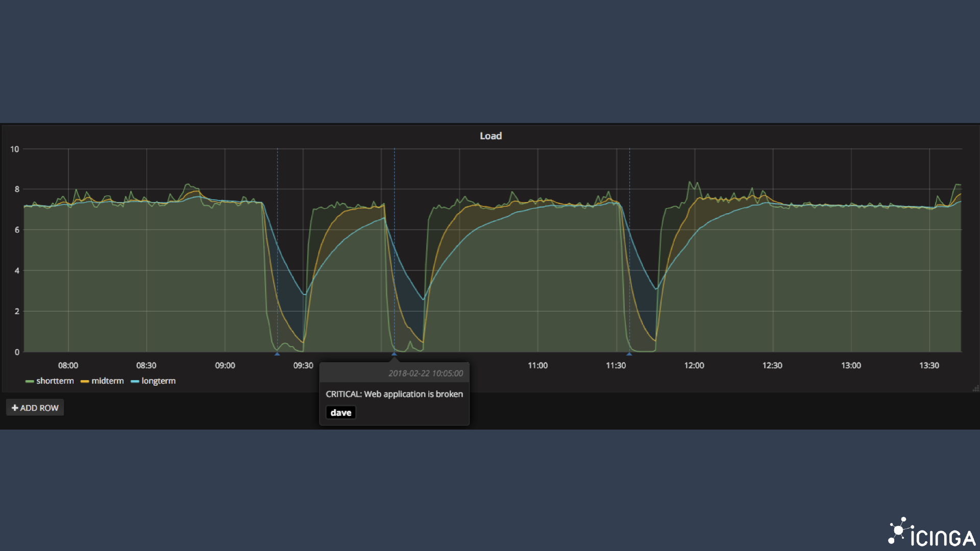The image size is (980, 551).
Task: Click the longterm legend color line icon
Action: (x=135, y=381)
